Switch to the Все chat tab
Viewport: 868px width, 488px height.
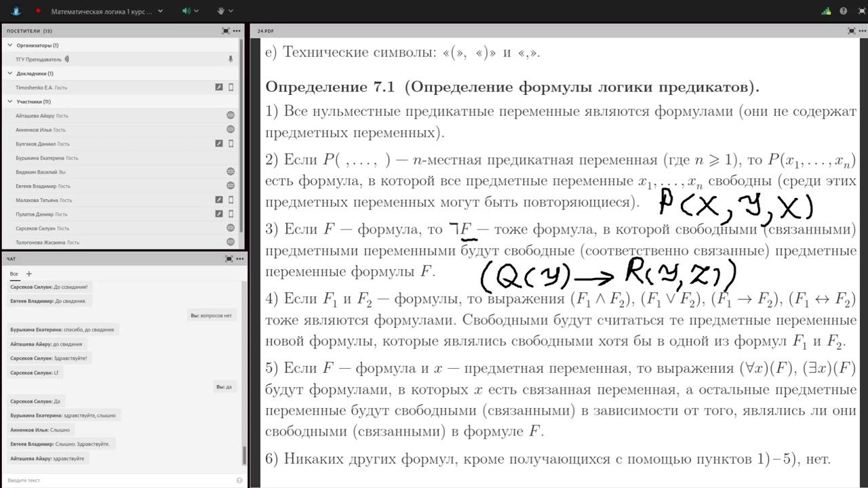coord(14,274)
